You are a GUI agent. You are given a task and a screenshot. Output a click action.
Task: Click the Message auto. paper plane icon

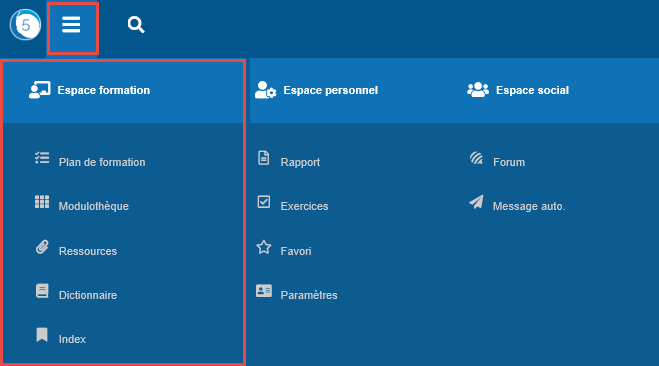coord(477,202)
